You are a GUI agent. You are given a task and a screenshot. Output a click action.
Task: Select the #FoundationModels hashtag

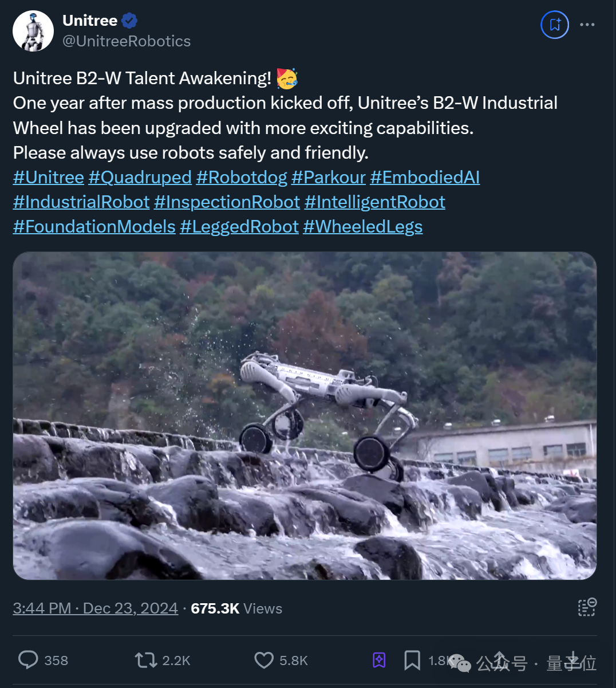pyautogui.click(x=94, y=226)
